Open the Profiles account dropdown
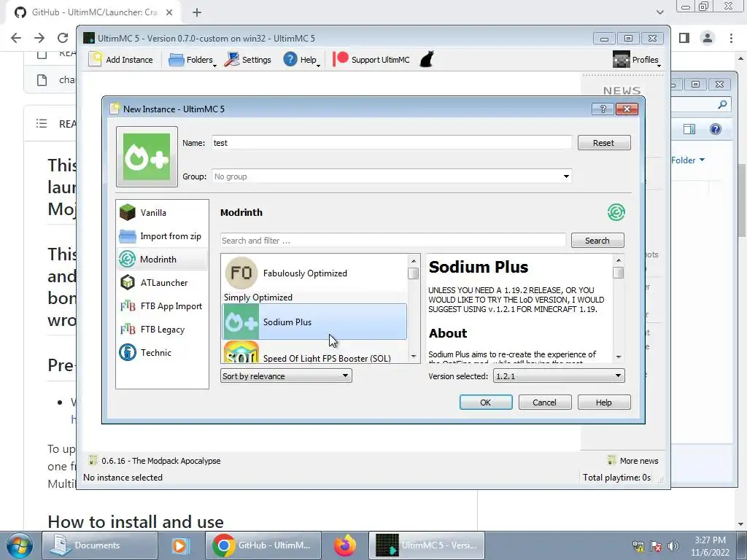Image resolution: width=747 pixels, height=560 pixels. coord(636,60)
